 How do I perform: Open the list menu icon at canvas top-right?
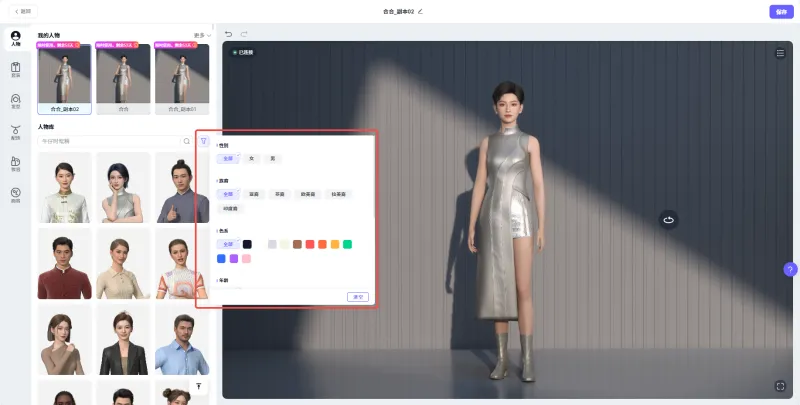click(780, 53)
